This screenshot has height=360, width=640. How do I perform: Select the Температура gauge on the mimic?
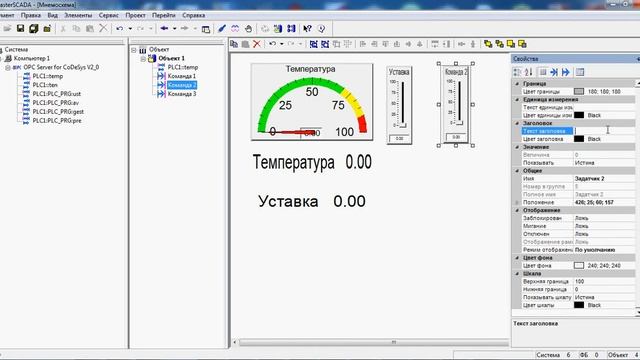pos(312,102)
